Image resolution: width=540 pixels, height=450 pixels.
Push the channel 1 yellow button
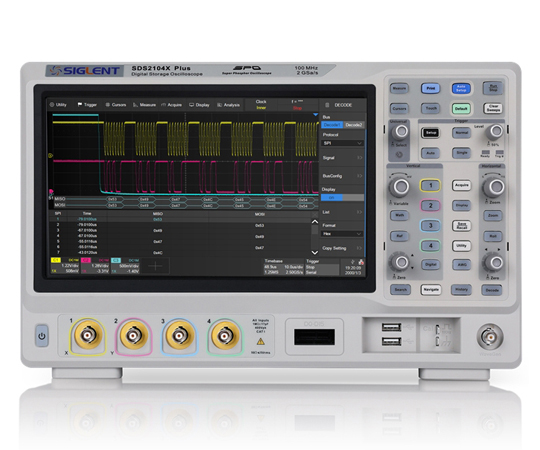430,186
